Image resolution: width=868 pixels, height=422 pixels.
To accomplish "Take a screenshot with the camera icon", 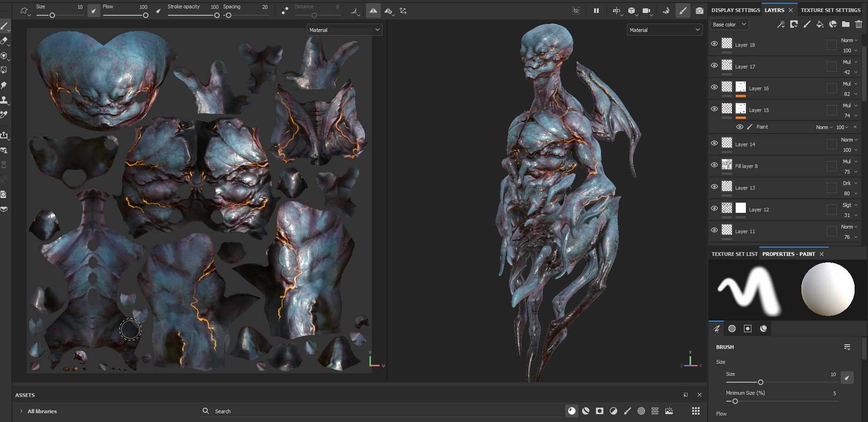I will click(699, 11).
